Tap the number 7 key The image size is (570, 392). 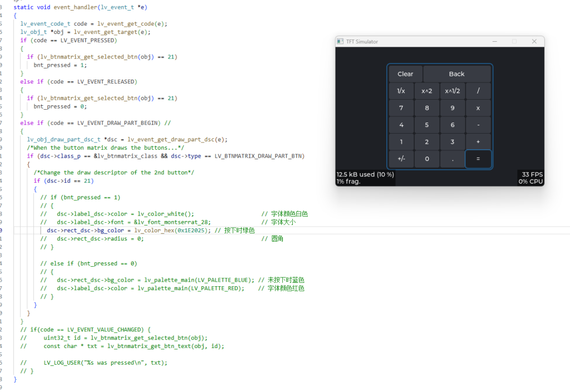(401, 108)
